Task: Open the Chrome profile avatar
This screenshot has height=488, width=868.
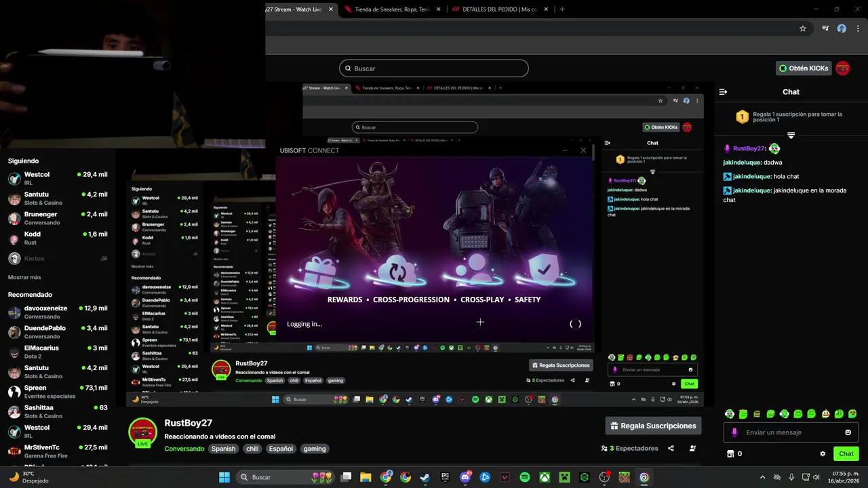Action: coord(842,28)
